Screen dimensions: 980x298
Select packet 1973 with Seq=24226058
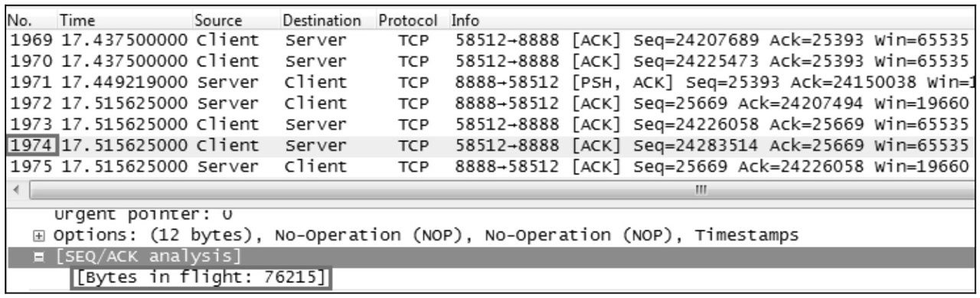489,124
